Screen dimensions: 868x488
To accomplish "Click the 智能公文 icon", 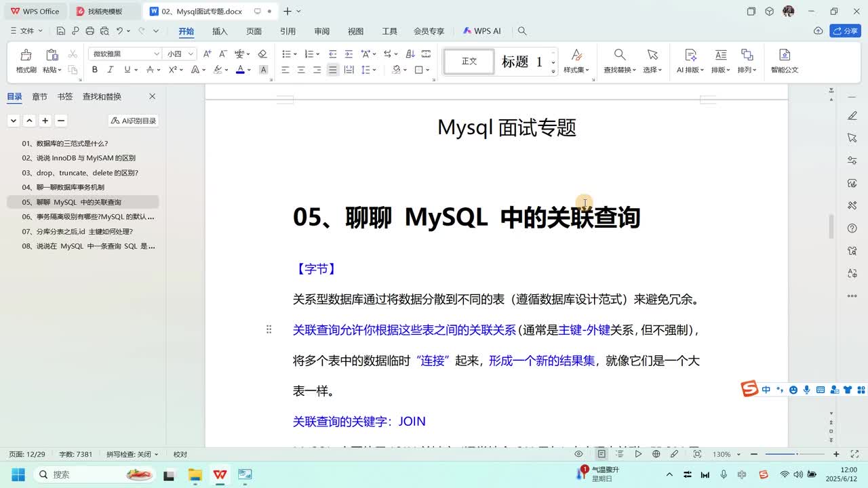I will click(785, 55).
